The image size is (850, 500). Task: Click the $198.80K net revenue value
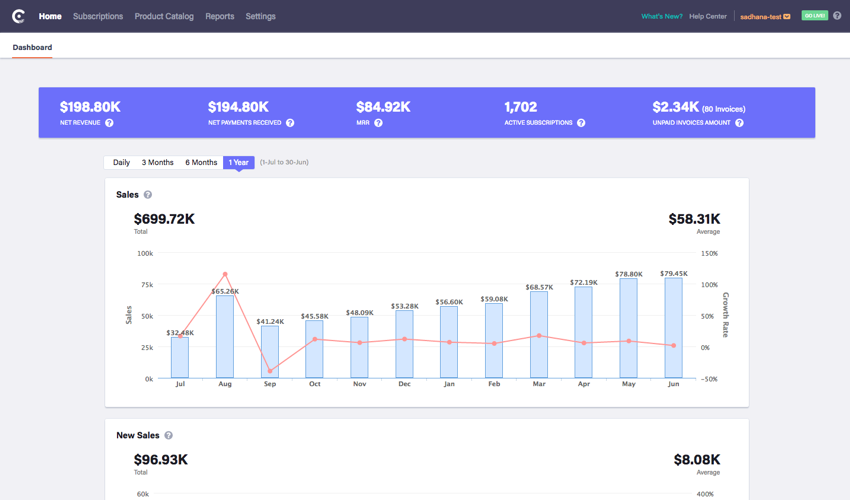90,107
